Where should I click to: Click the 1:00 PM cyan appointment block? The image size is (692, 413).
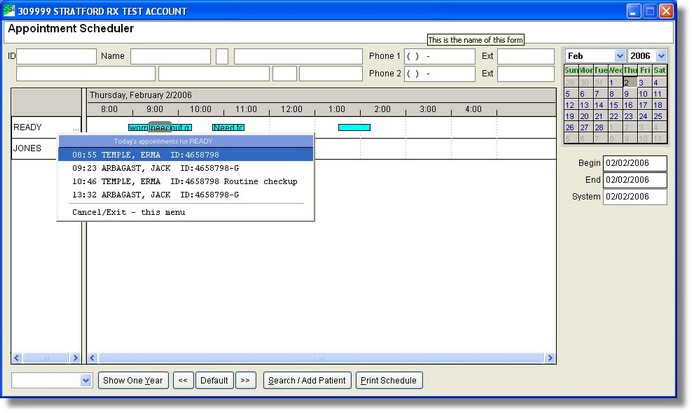[354, 128]
